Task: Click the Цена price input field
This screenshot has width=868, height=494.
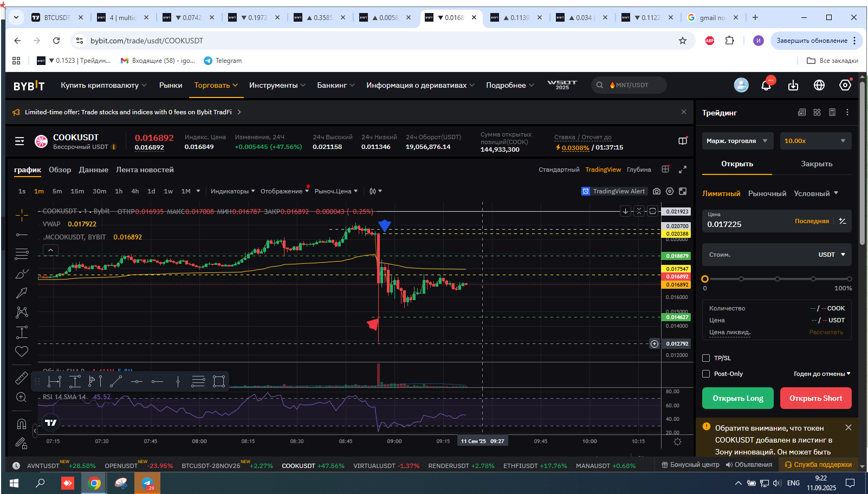Action: 777,221
